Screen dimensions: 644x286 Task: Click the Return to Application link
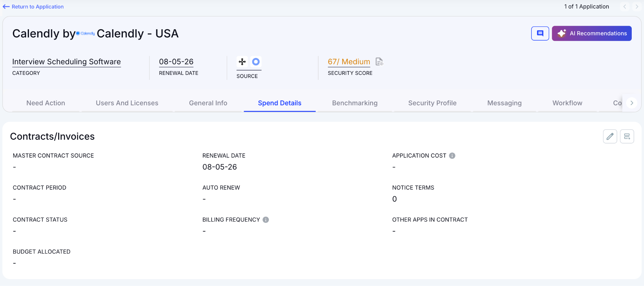tap(37, 7)
